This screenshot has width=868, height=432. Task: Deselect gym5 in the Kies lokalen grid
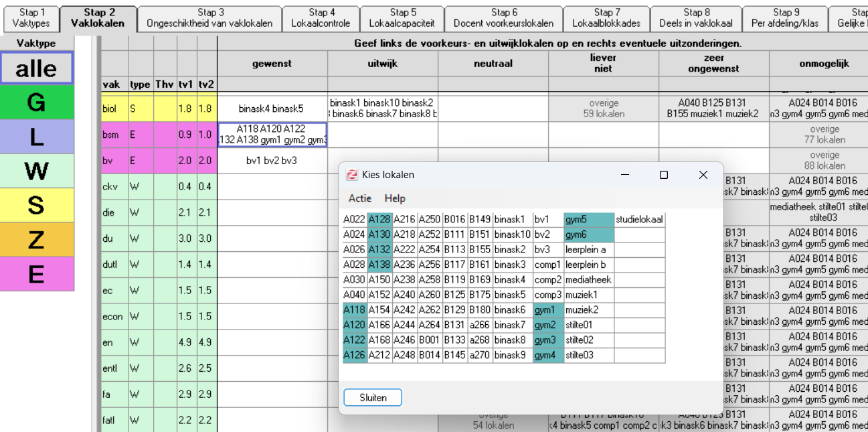(589, 220)
